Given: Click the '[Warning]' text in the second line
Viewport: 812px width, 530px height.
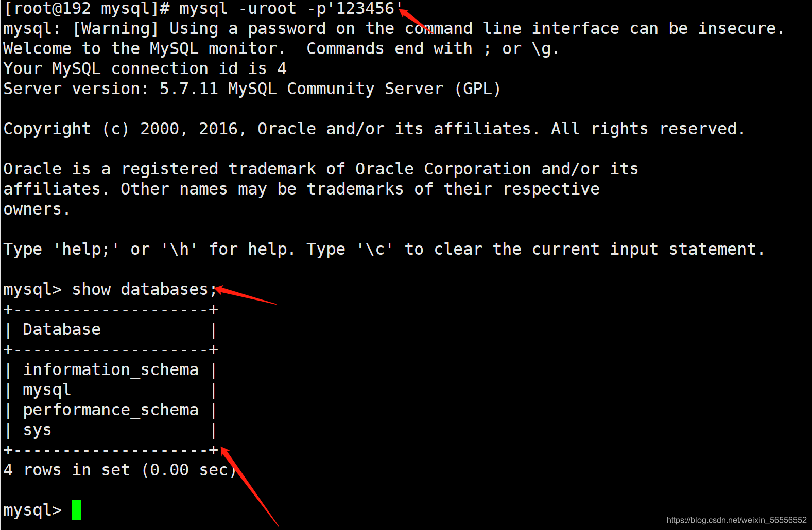Looking at the screenshot, I should coord(115,29).
